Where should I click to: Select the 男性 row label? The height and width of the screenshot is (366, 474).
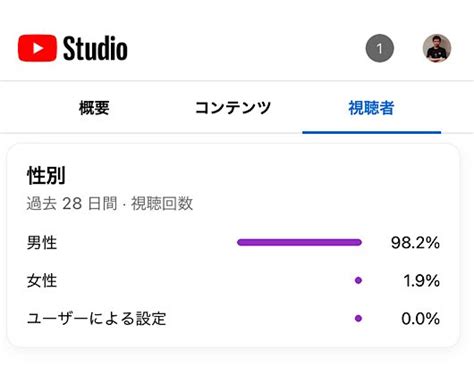(42, 242)
